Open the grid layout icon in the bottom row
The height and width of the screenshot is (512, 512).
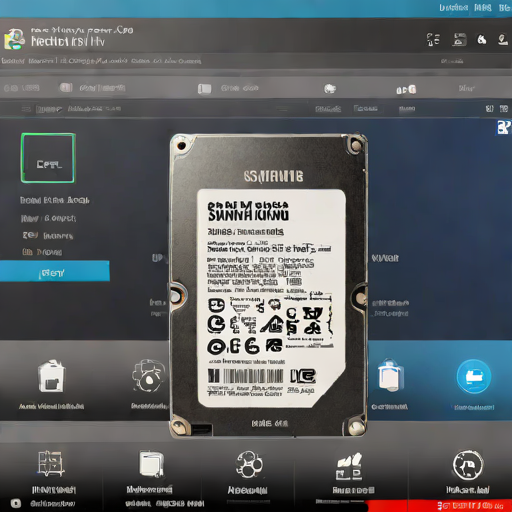[50, 463]
